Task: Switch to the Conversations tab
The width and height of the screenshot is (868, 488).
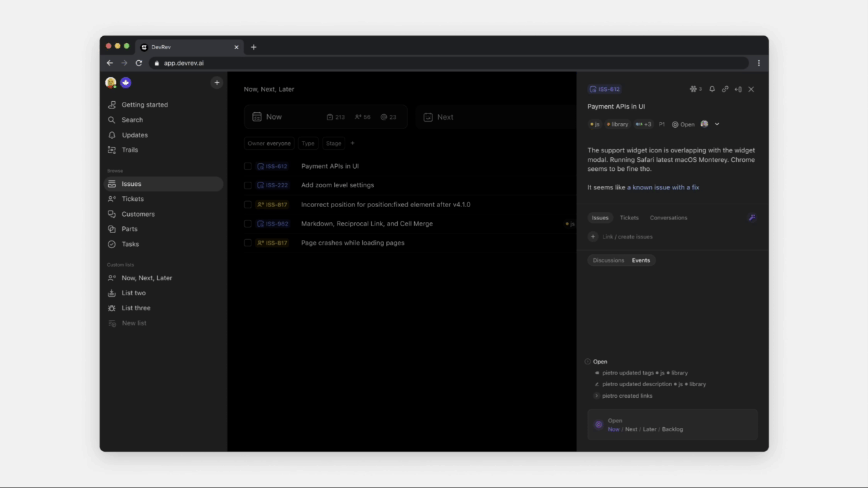Action: coord(668,218)
